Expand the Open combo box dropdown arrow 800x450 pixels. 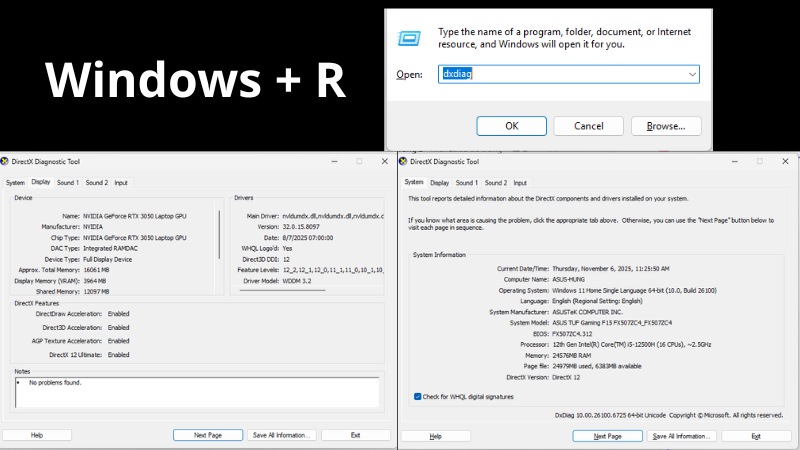[x=692, y=74]
